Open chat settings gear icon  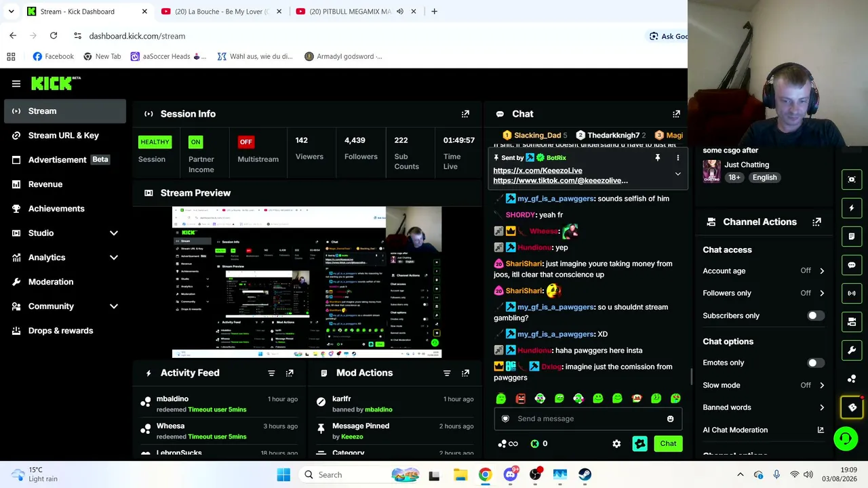pos(616,444)
